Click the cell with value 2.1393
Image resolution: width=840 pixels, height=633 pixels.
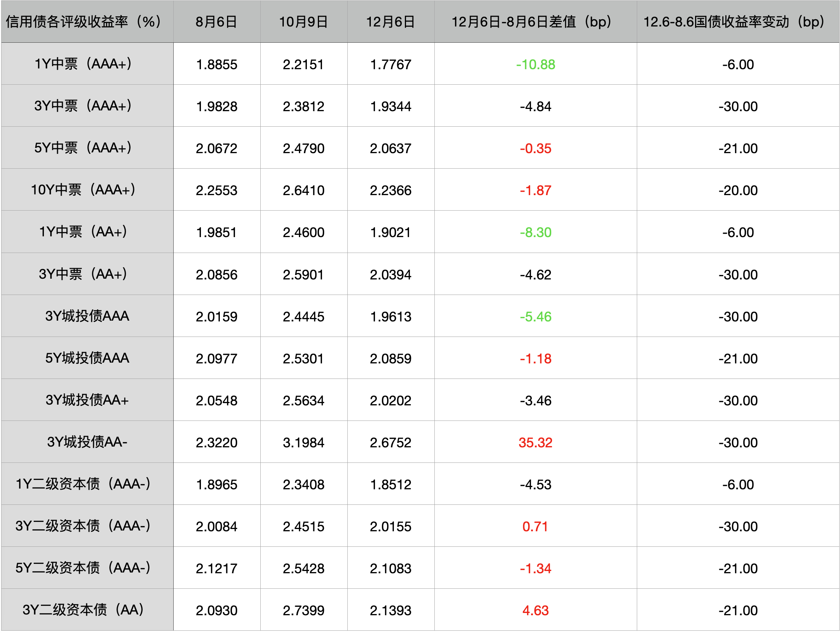click(x=391, y=610)
